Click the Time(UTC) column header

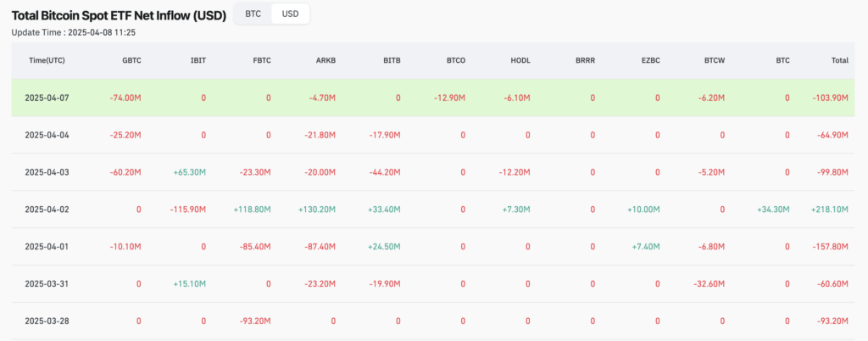click(47, 61)
